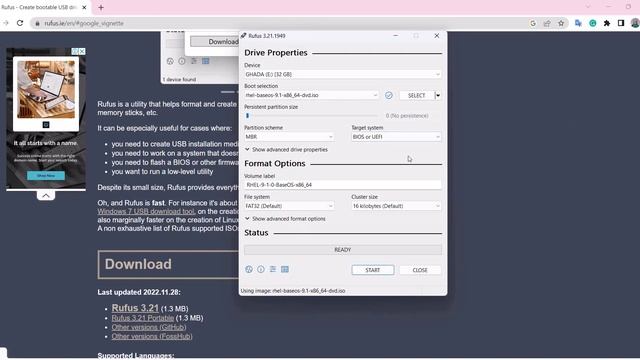Reload the Rufus web page
Viewport: 640px width, 360px height.
click(x=20, y=23)
